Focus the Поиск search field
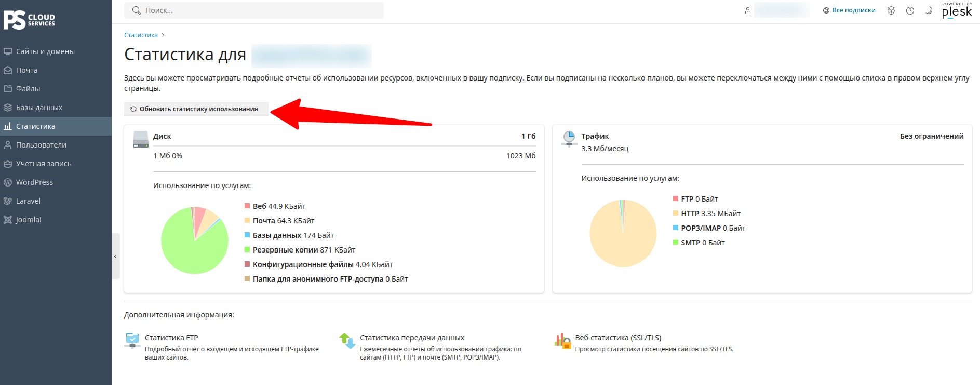Viewport: 980px width, 385px height. point(254,10)
